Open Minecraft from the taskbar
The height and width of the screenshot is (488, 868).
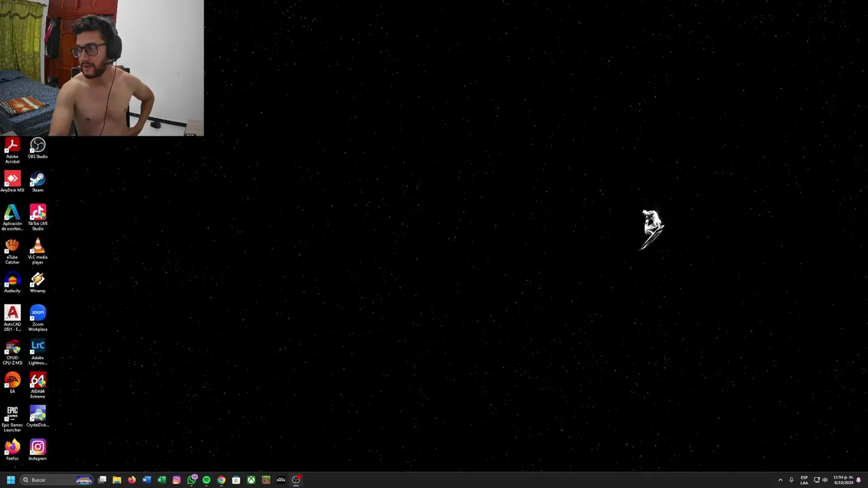coord(266,480)
